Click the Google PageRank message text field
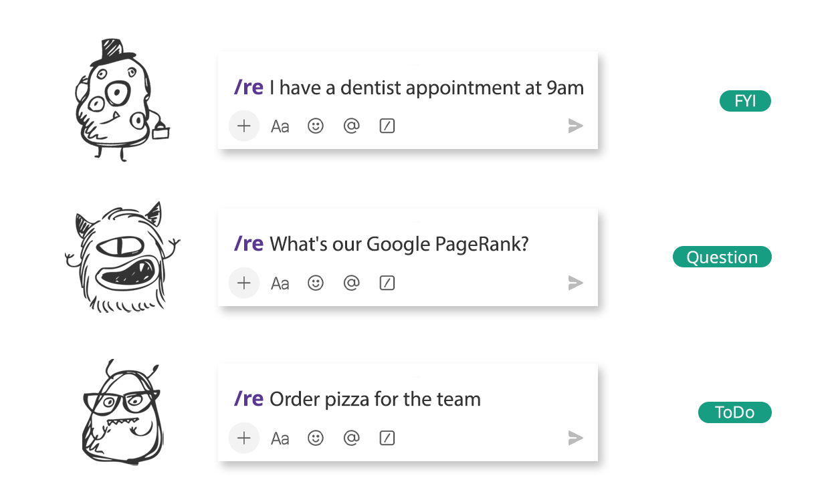836x504 pixels. pos(399,244)
